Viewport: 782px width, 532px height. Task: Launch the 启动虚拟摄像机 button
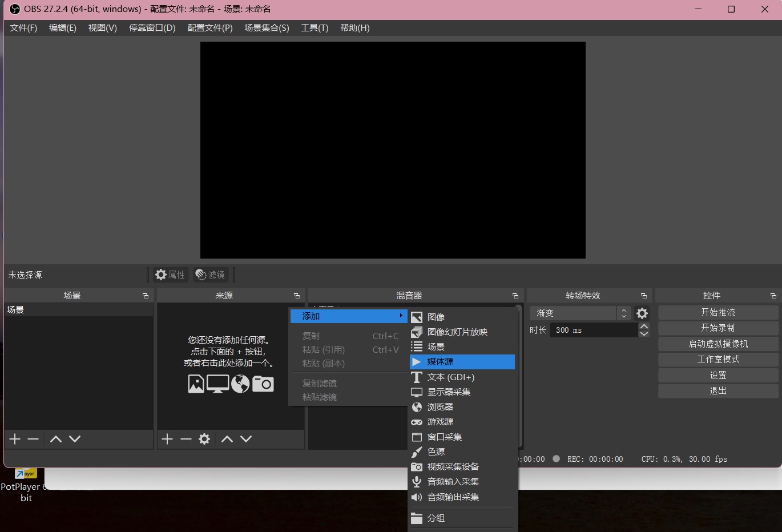[717, 344]
